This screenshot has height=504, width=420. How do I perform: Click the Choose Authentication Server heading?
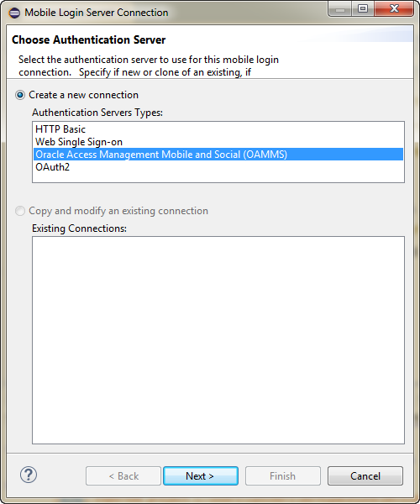click(89, 39)
